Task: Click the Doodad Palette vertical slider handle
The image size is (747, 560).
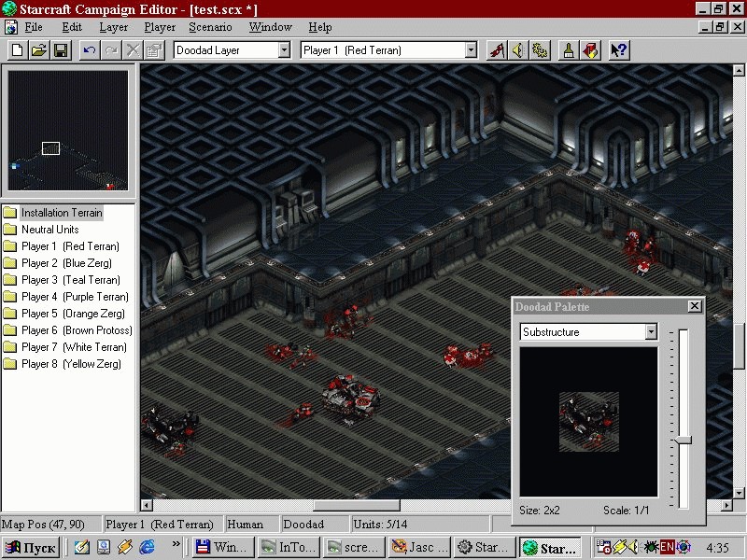Action: click(684, 441)
